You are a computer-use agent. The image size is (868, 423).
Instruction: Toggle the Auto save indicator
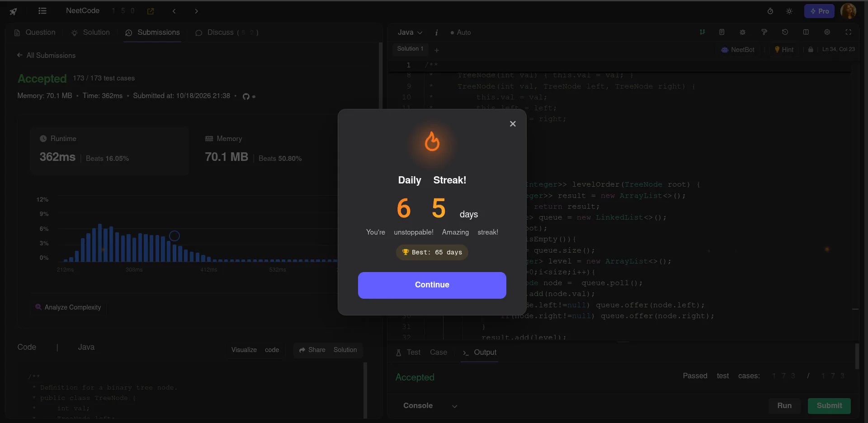coord(461,33)
